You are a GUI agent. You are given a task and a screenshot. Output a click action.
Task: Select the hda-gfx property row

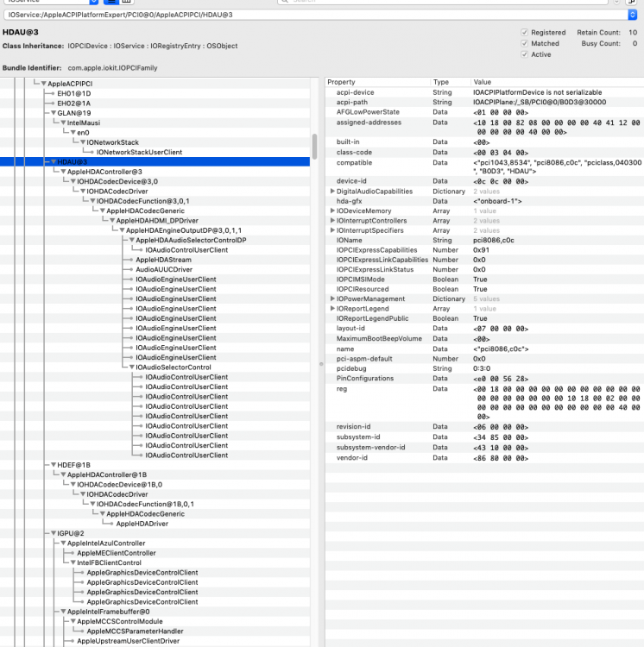[484, 201]
